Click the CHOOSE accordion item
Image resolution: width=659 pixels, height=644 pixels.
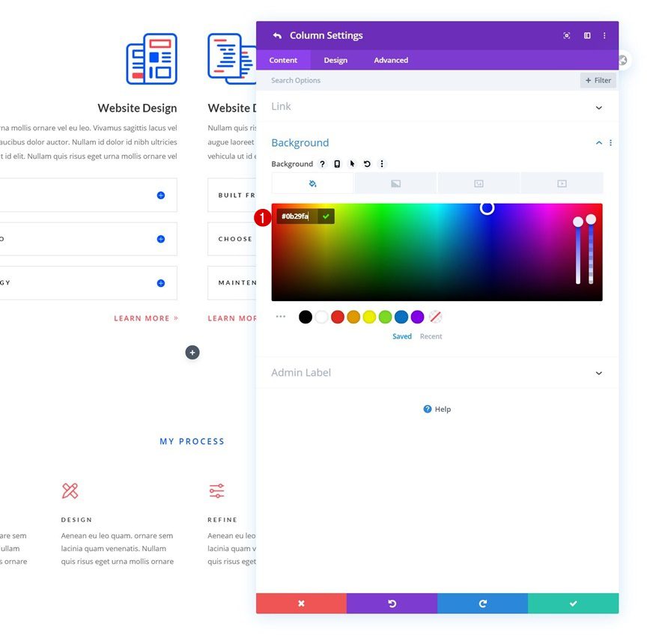[232, 239]
